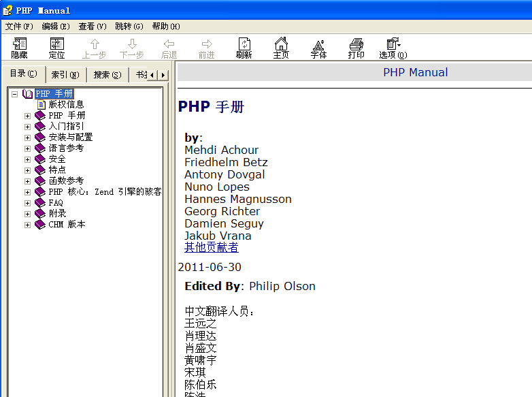Expand the PHP 核心 Zend 引擎 node
Screen dimensions: 532x397
pyautogui.click(x=27, y=192)
